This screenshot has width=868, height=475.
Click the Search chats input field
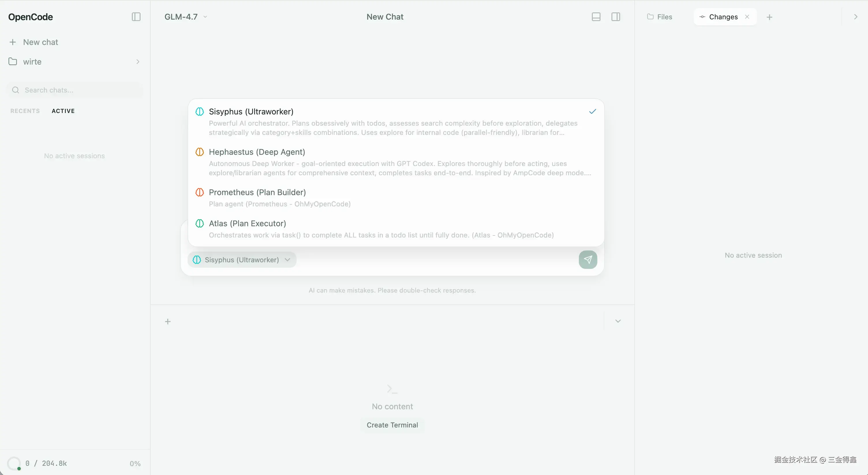74,90
